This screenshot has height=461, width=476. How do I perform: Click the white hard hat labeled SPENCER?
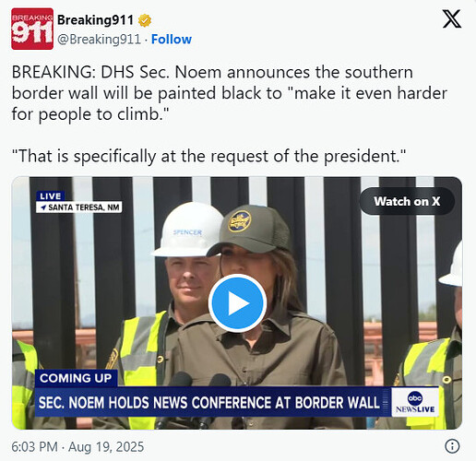(187, 230)
